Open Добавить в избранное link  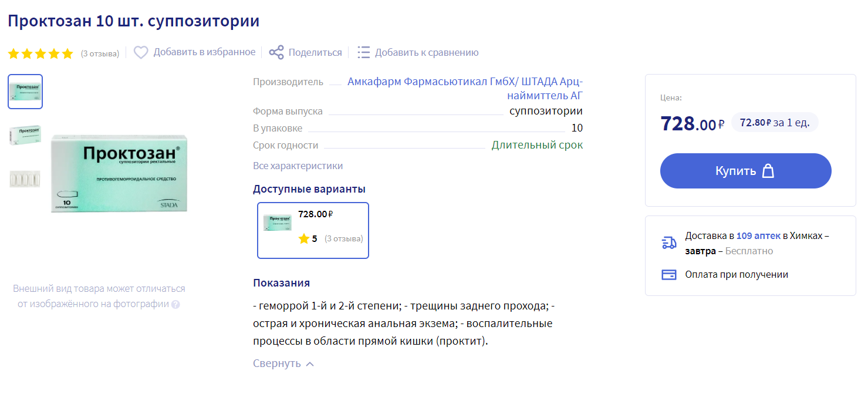tap(204, 52)
